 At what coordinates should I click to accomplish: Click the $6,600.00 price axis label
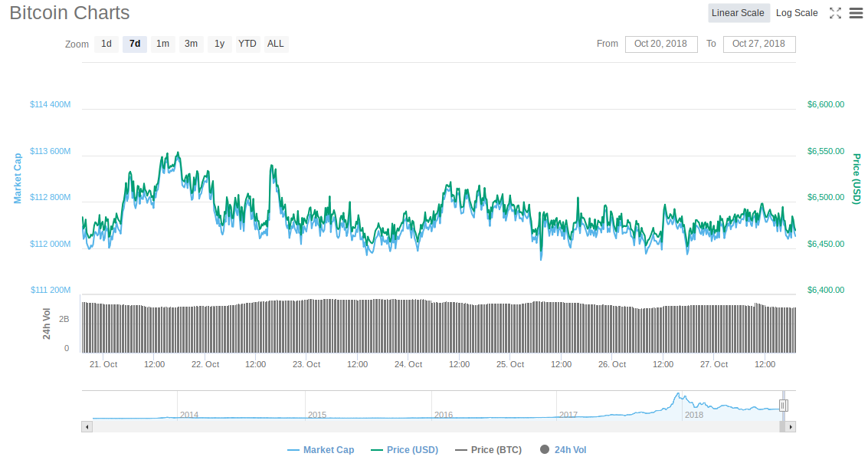click(x=825, y=104)
